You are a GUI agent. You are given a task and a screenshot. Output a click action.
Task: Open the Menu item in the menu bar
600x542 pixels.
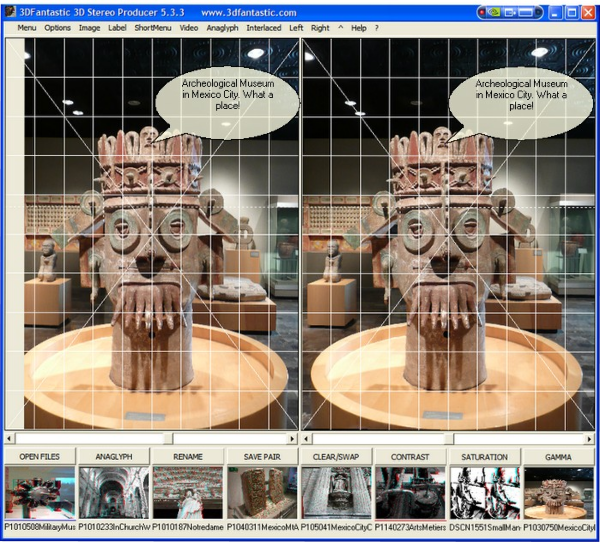[26, 28]
